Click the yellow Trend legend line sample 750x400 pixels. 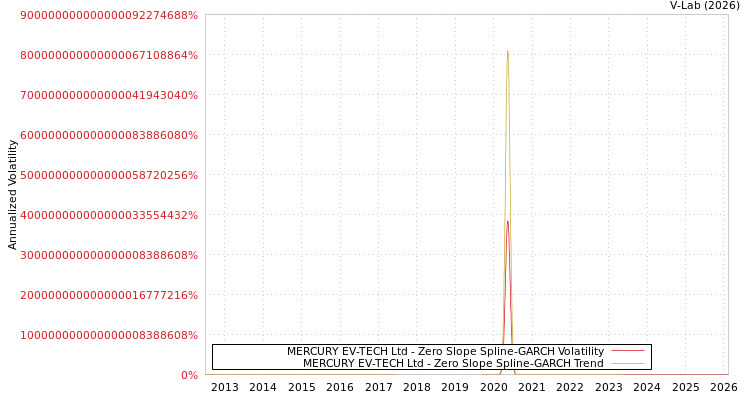pyautogui.click(x=628, y=363)
